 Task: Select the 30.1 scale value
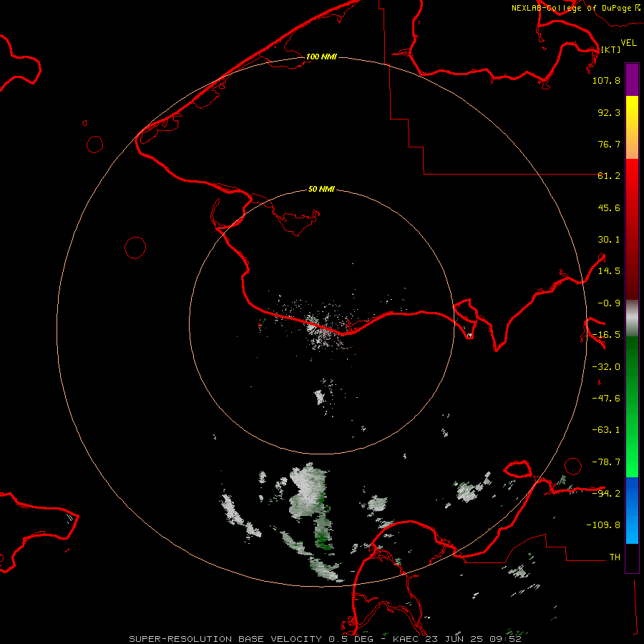click(609, 240)
